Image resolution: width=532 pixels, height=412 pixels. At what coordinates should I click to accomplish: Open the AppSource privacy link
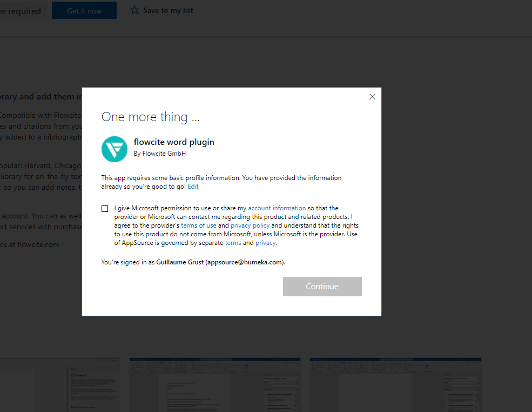pyautogui.click(x=265, y=242)
